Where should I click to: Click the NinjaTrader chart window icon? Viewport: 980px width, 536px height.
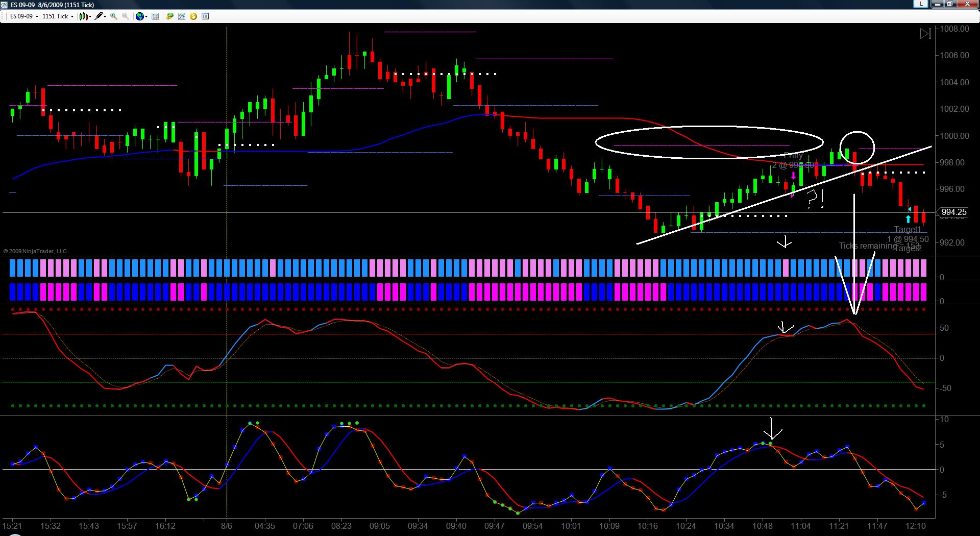coord(5,5)
